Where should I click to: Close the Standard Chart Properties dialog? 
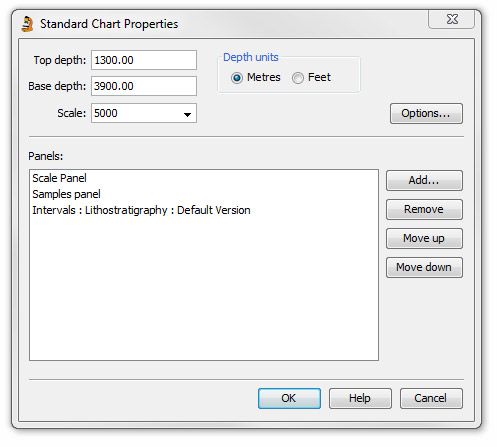(452, 19)
